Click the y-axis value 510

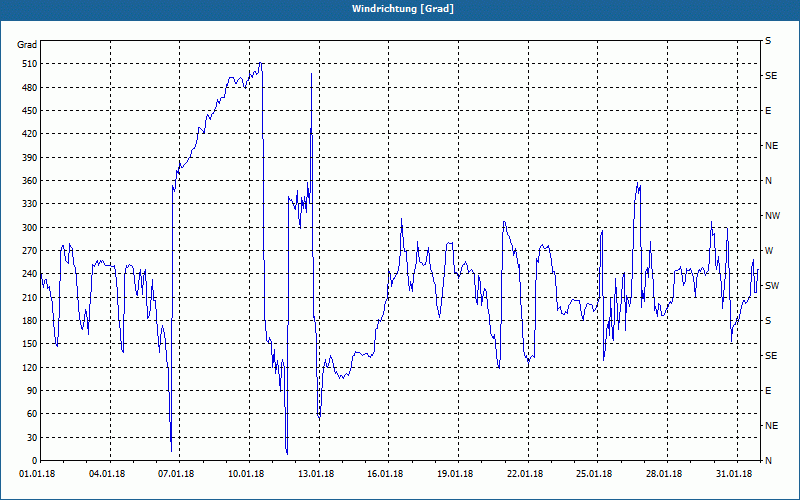pyautogui.click(x=31, y=64)
